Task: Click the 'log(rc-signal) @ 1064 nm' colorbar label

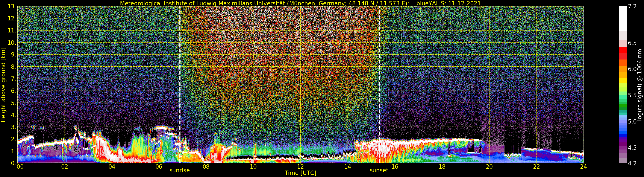Action: [x=639, y=85]
